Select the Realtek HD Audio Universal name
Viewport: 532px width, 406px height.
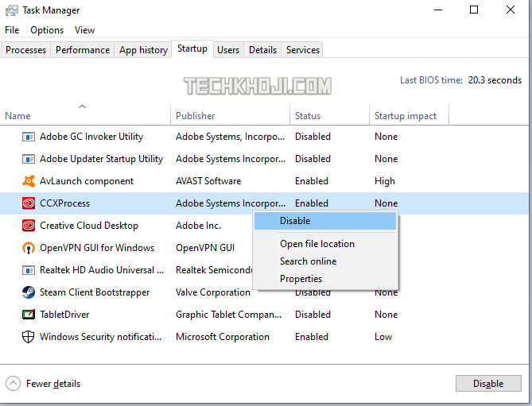pyautogui.click(x=102, y=270)
